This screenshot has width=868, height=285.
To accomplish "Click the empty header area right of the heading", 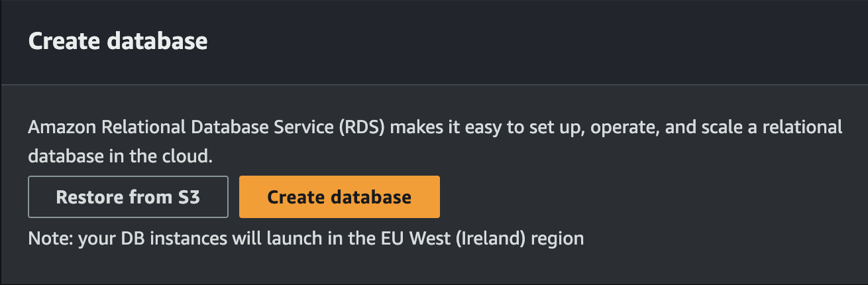I will point(530,42).
